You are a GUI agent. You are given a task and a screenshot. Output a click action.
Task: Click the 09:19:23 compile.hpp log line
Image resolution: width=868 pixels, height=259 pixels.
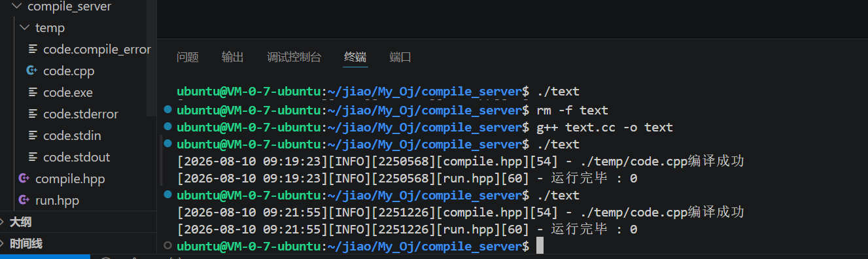click(x=460, y=162)
